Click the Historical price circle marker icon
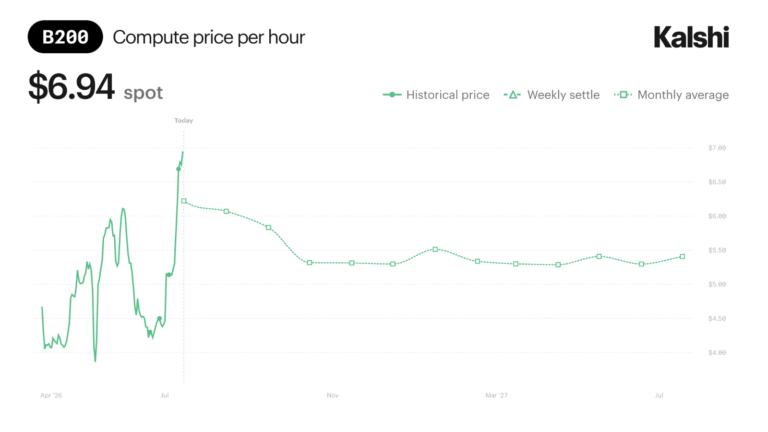 coord(392,95)
